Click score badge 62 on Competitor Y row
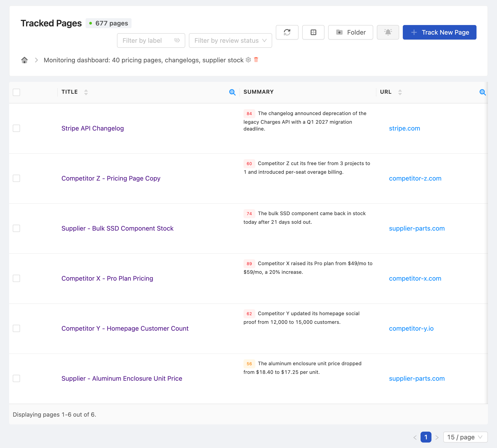The height and width of the screenshot is (448, 497). (x=249, y=314)
